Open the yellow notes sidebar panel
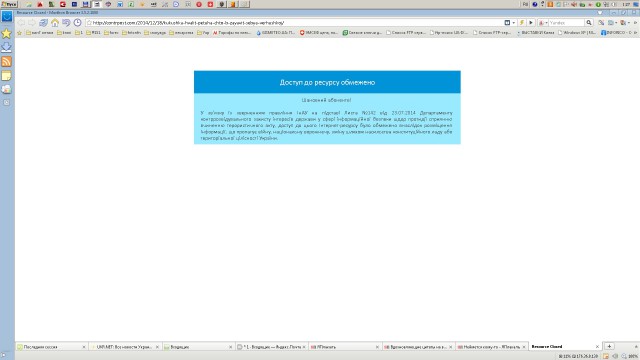The height and width of the screenshot is (360, 640). tap(7, 76)
